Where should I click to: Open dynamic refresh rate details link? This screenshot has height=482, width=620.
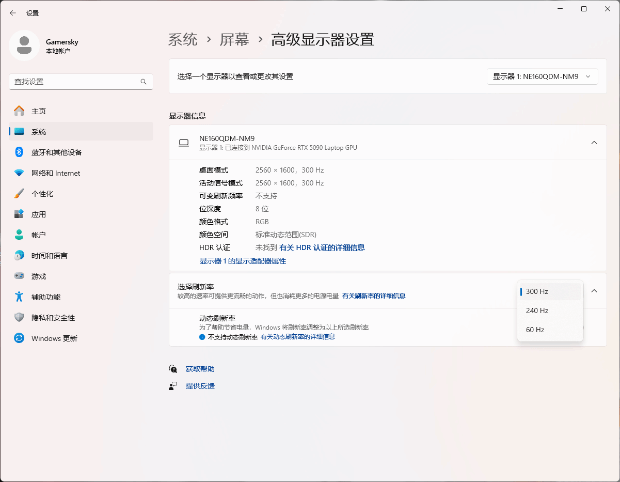click(x=298, y=337)
